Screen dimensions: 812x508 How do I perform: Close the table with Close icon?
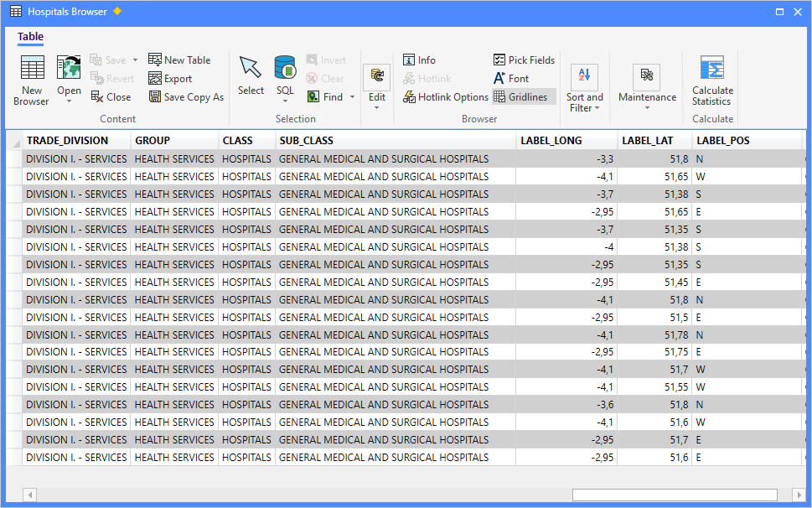(97, 96)
